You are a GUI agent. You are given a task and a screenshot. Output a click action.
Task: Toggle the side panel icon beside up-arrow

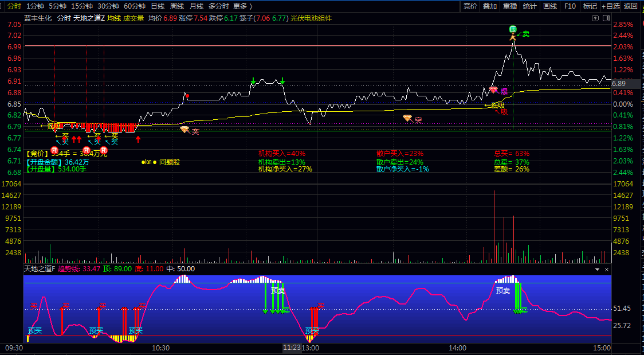(x=606, y=18)
